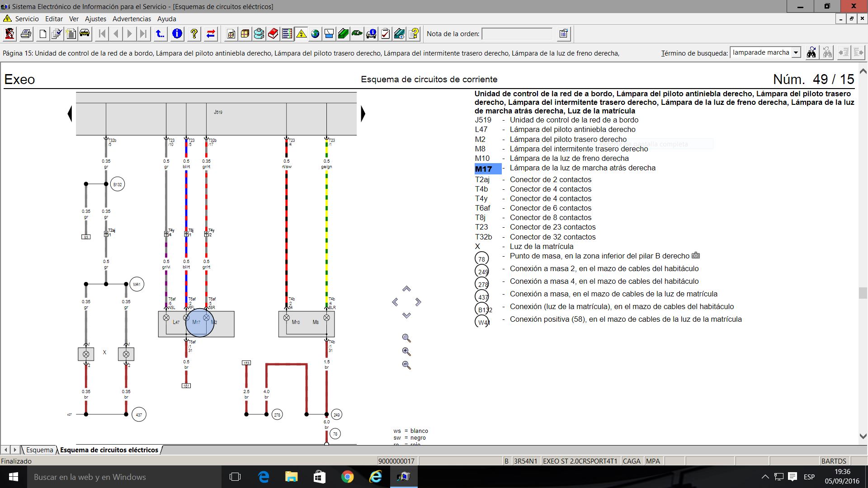Click the T32b legend code
The height and width of the screenshot is (488, 868).
pyautogui.click(x=483, y=237)
